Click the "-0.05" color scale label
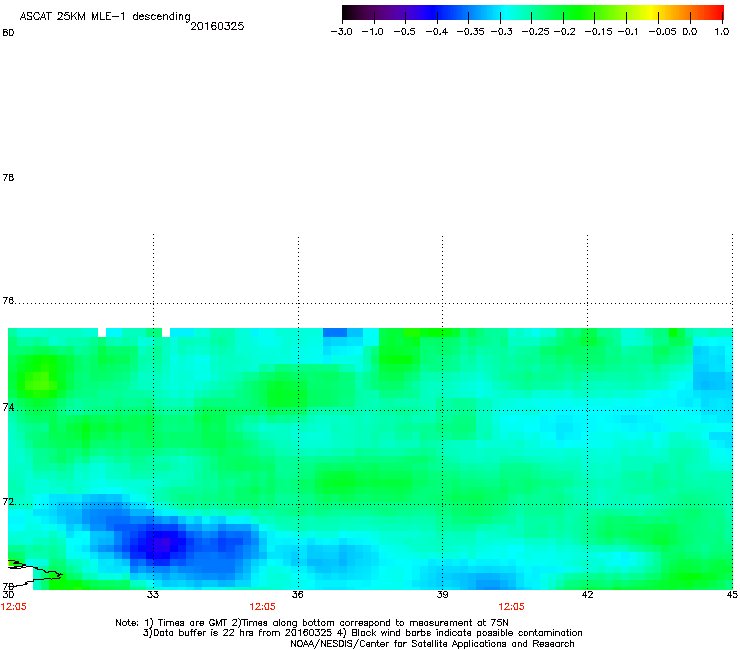740x650 pixels. coord(663,32)
